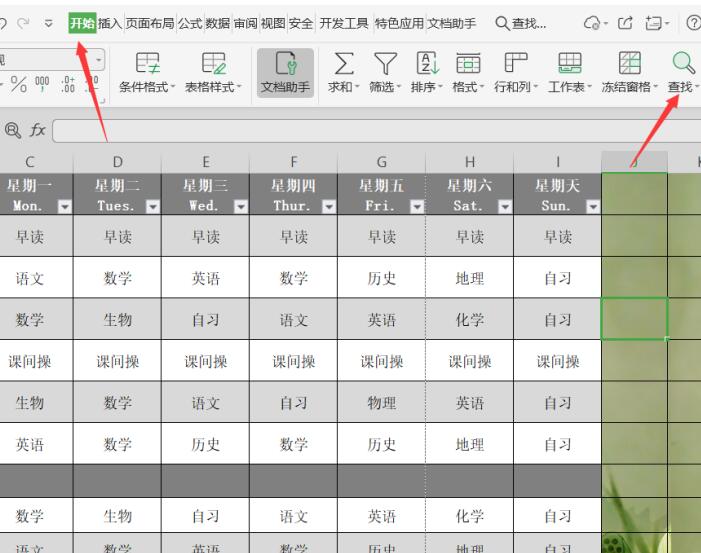The width and height of the screenshot is (701, 553).
Task: Open the 工作表 worksheet tool
Action: coord(570,72)
